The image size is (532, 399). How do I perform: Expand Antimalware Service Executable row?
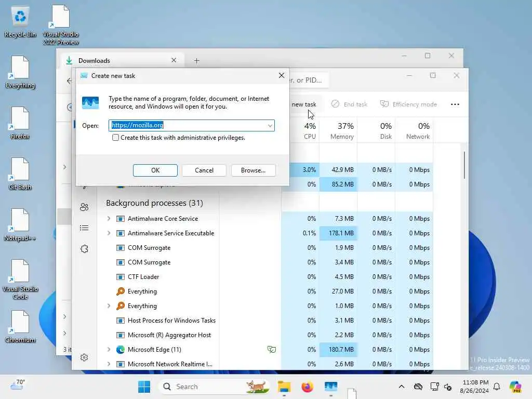[109, 233]
